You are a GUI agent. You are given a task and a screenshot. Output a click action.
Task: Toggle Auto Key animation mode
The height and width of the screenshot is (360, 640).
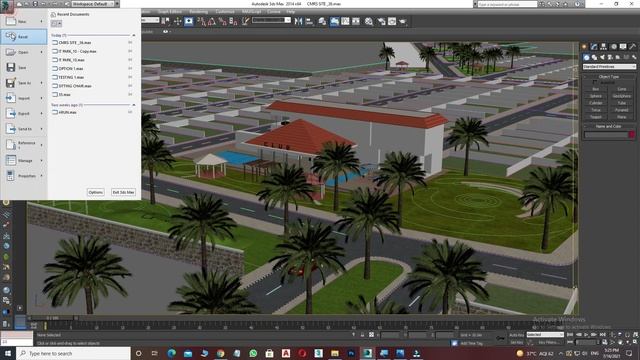click(516, 335)
